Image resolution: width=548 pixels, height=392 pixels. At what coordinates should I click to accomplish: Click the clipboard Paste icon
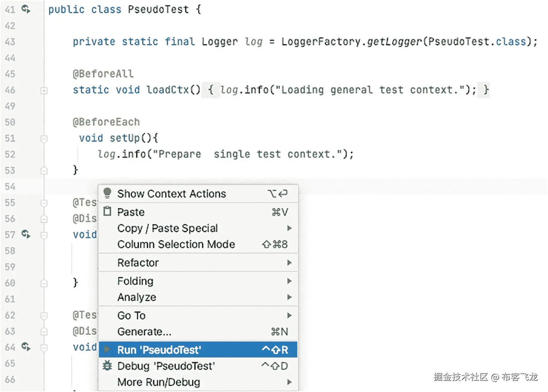coord(107,211)
